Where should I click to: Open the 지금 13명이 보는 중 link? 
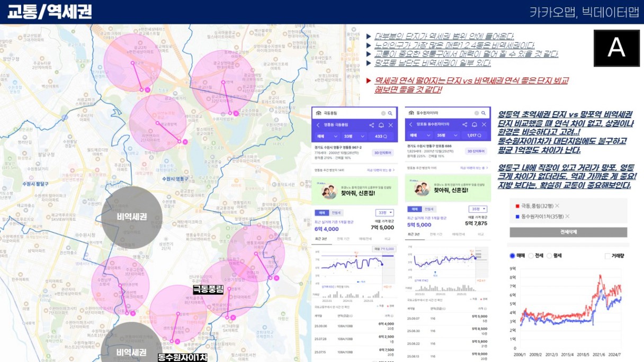click(x=381, y=170)
